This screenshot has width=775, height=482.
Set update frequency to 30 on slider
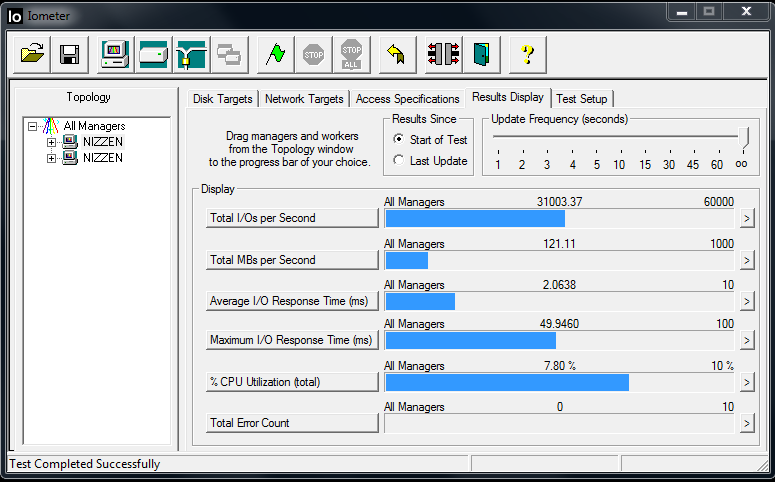coord(669,165)
